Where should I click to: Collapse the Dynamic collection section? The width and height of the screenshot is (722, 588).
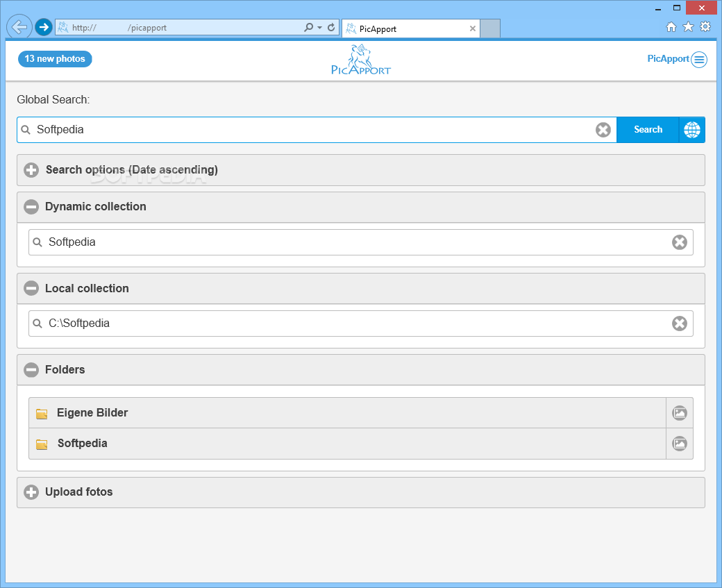(x=361, y=207)
